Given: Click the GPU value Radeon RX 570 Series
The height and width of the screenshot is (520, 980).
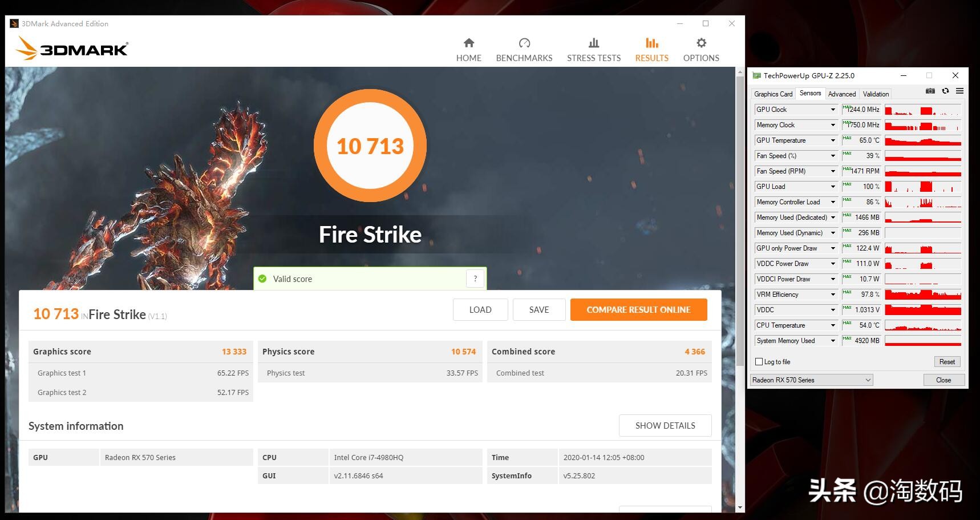Looking at the screenshot, I should [140, 457].
